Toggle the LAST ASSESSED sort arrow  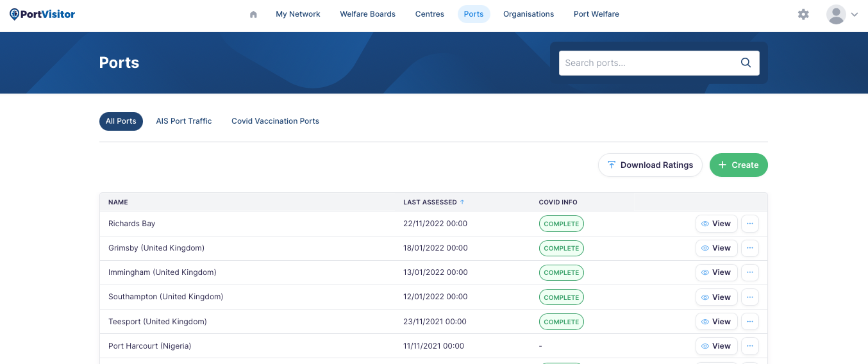462,202
